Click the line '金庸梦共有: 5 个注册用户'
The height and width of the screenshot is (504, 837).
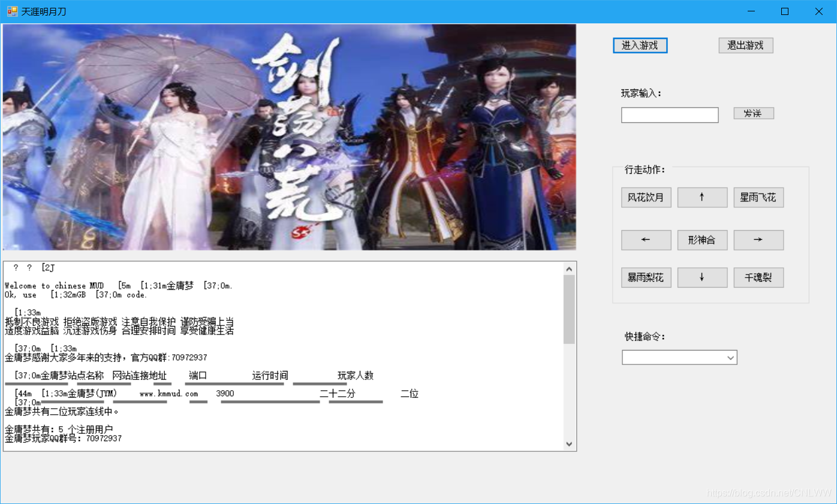coord(59,430)
